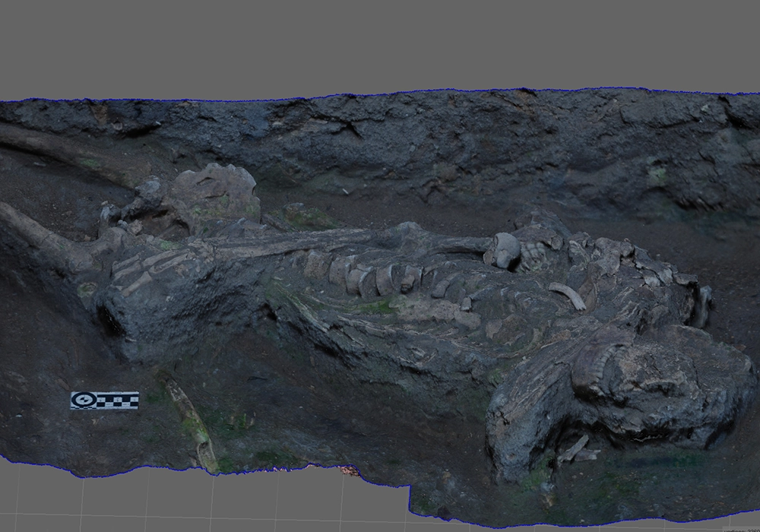Click the curved loose rib near the chest
Image resolution: width=760 pixels, height=532 pixels.
(567, 295)
